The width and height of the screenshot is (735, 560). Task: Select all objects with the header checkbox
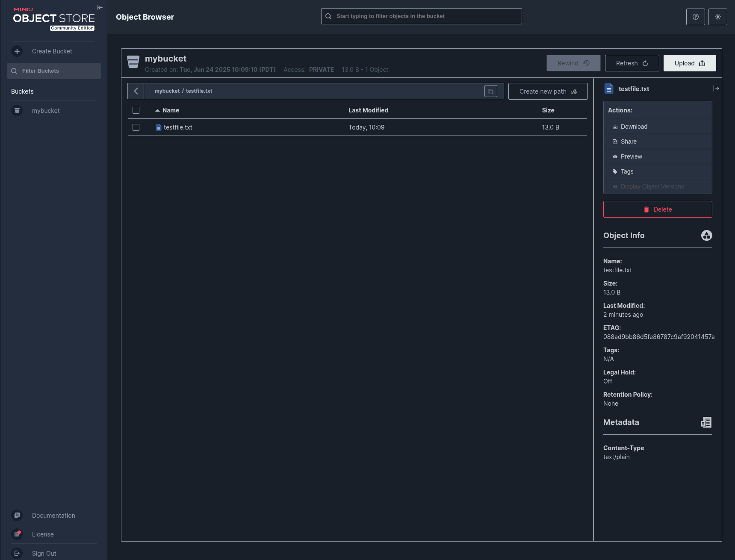point(136,110)
